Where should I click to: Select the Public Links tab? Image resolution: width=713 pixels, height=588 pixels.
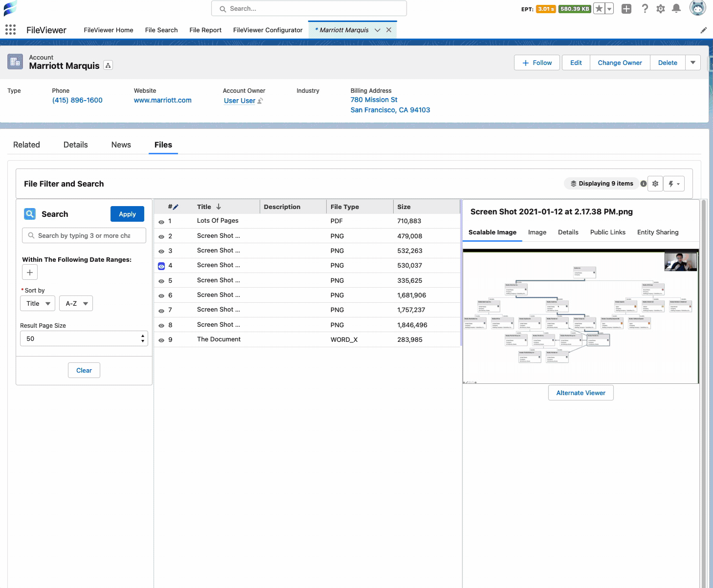[608, 232]
